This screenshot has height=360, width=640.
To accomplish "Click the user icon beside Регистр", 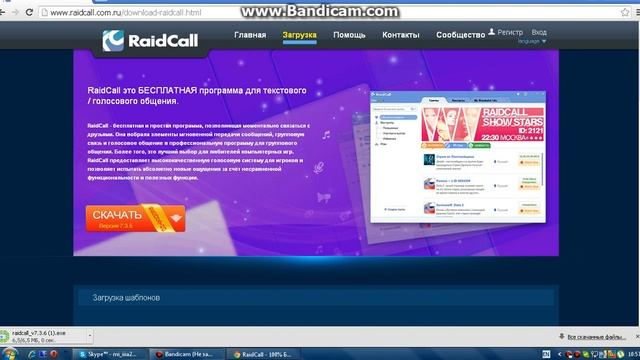I will click(491, 31).
